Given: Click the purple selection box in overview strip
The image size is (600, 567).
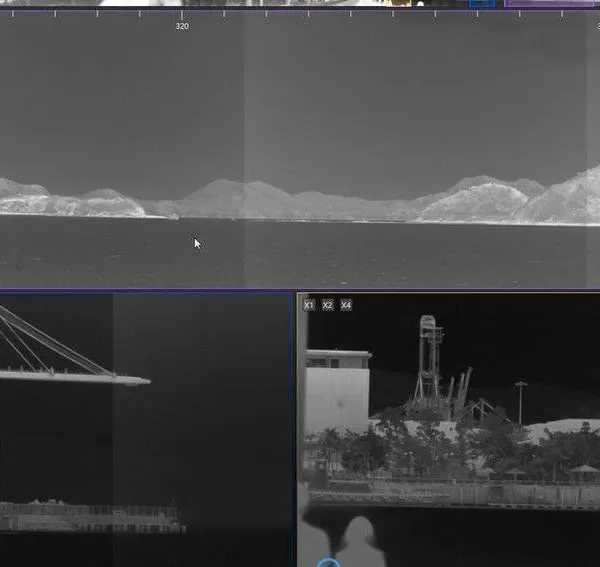Looking at the screenshot, I should click(551, 3).
